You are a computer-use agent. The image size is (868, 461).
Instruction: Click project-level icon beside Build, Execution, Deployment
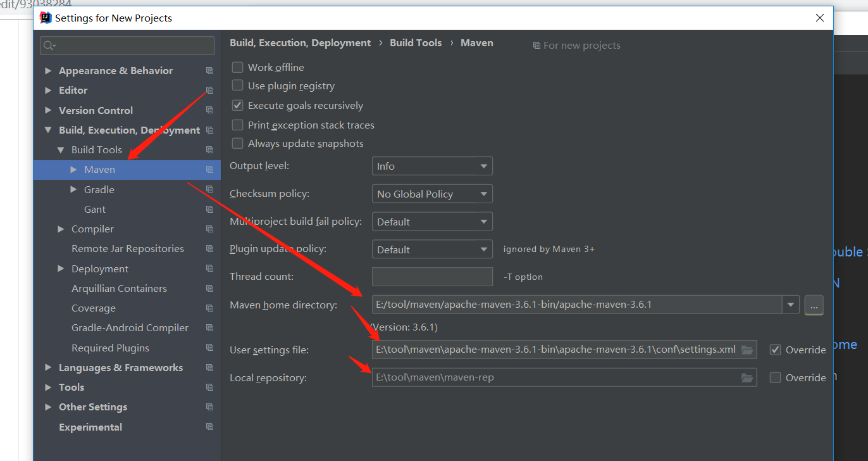(209, 130)
